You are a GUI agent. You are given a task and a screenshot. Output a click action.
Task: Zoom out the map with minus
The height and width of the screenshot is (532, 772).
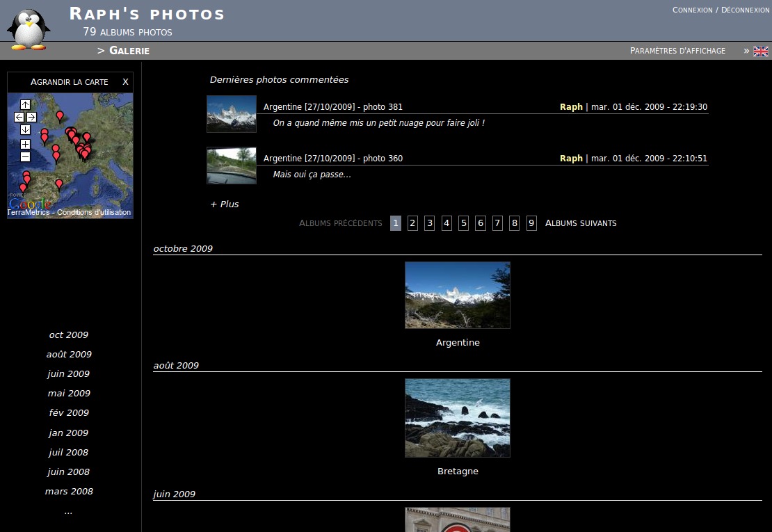click(25, 157)
